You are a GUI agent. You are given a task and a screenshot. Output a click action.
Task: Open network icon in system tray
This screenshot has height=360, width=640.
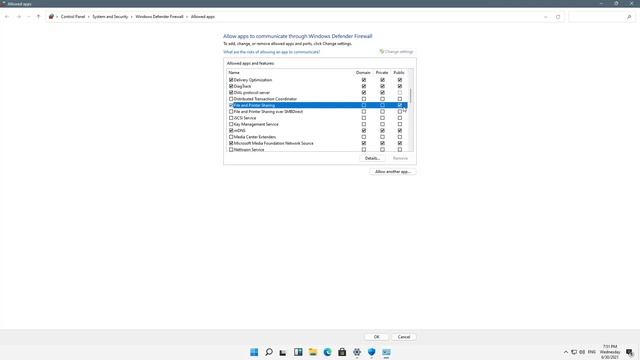tap(574, 352)
